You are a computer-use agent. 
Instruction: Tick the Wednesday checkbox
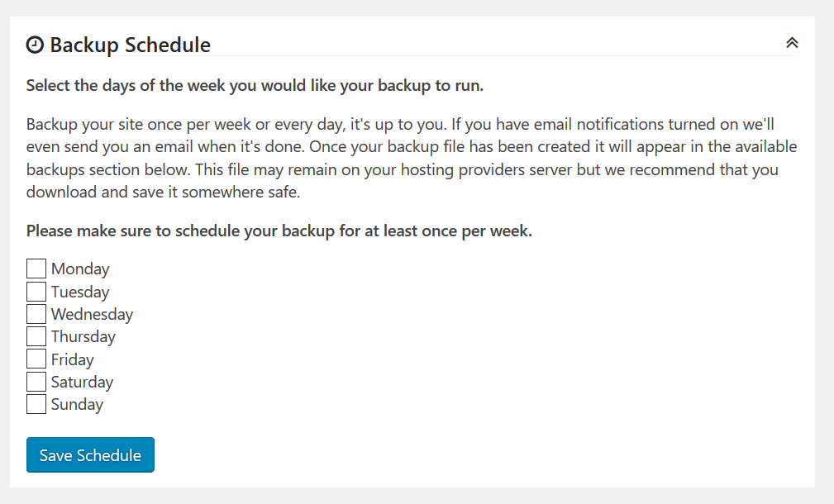point(36,314)
